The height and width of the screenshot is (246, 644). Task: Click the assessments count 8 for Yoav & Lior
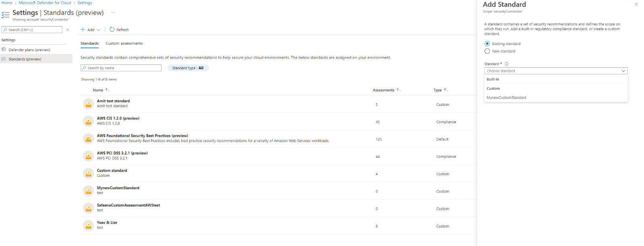377,226
